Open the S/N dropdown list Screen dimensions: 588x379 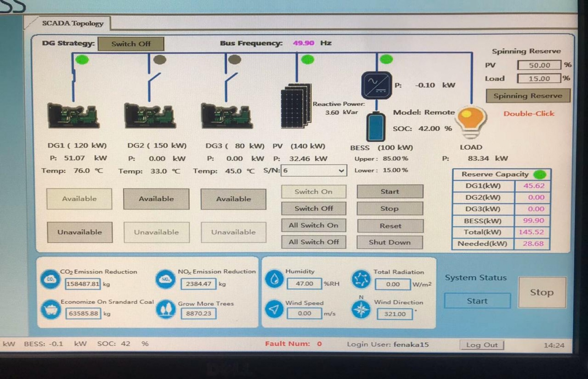click(341, 171)
